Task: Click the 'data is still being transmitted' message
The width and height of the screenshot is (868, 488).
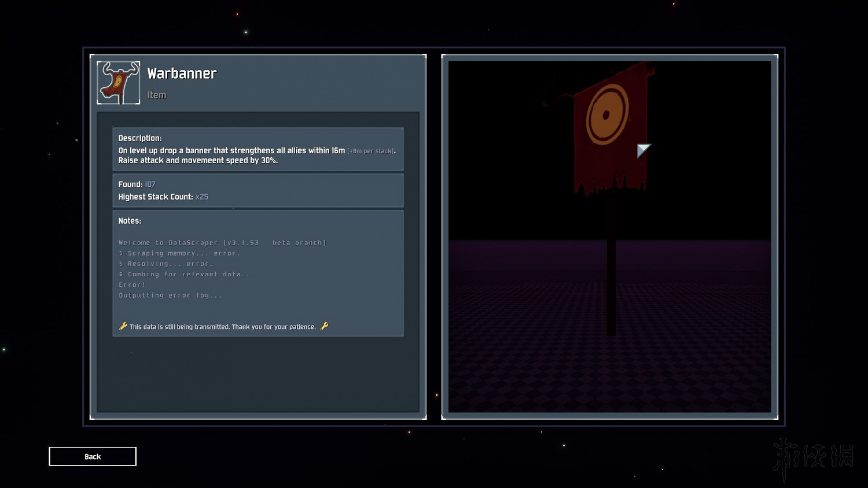Action: (223, 327)
